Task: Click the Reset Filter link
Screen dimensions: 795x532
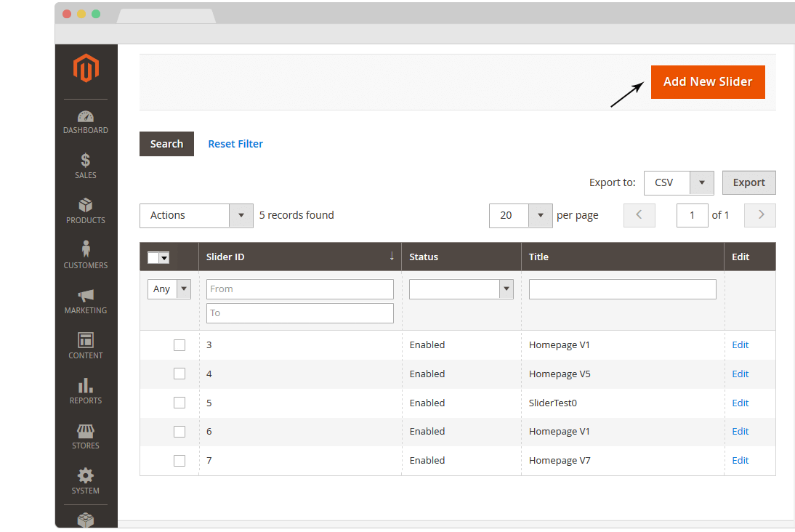Action: 235,144
